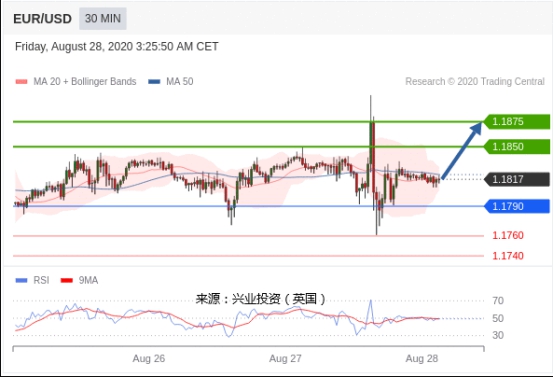
Task: Click the 30 MIN timeframe button
Action: [103, 18]
